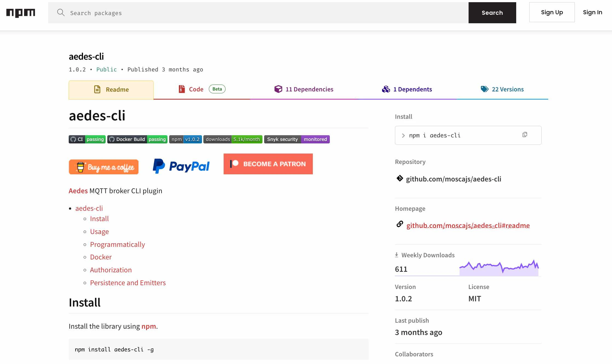Click the Sign Up button

click(x=552, y=12)
